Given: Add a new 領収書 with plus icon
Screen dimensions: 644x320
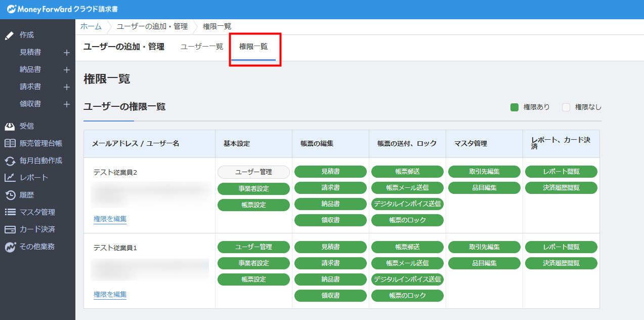Looking at the screenshot, I should pos(66,104).
